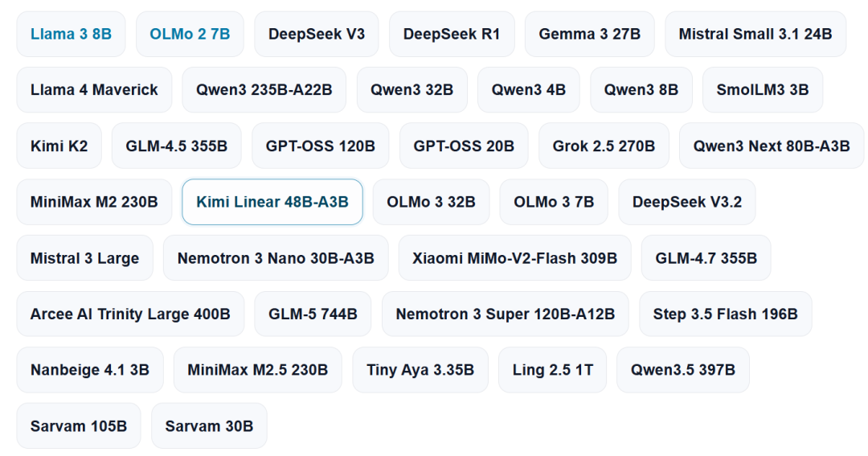The height and width of the screenshot is (456, 868).
Task: Select the Grok 2.5 270B chip
Action: 604,146
